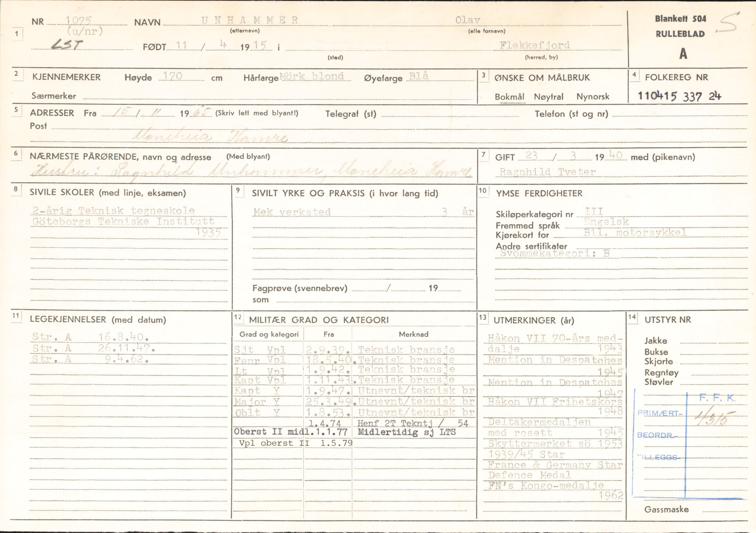Click the school entry Göteborgs Tekniske Institutt
Screen dimensions: 756x533
(x=123, y=221)
